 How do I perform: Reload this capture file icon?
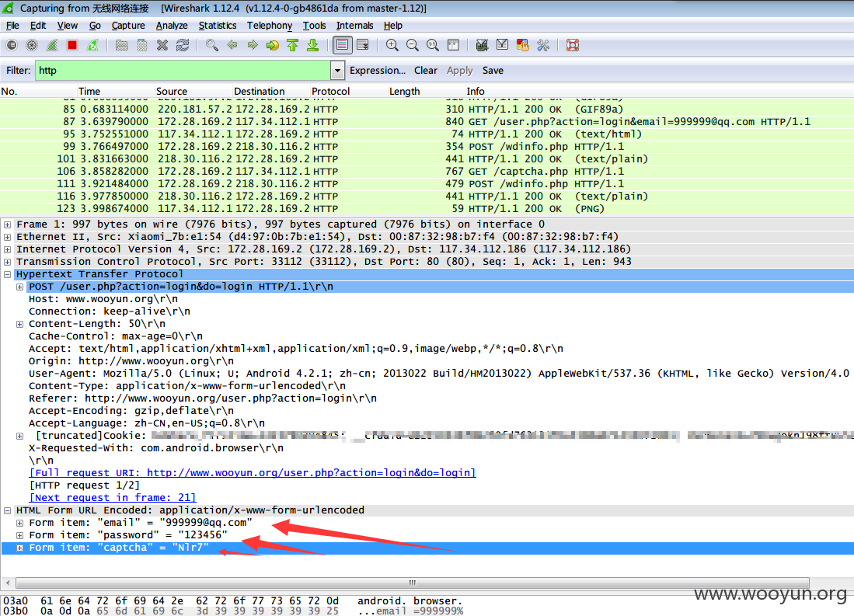(183, 45)
